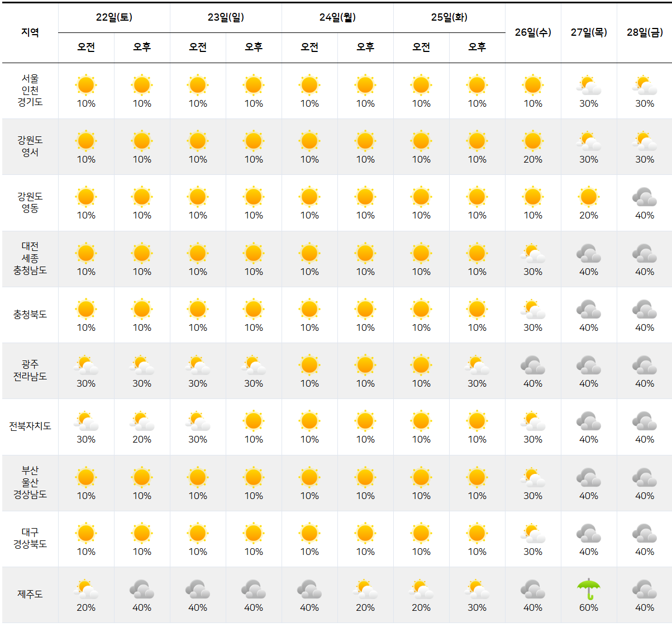Click the partly cloudy icon for 서울 28일
Screen dimensions: 672x627
[645, 85]
